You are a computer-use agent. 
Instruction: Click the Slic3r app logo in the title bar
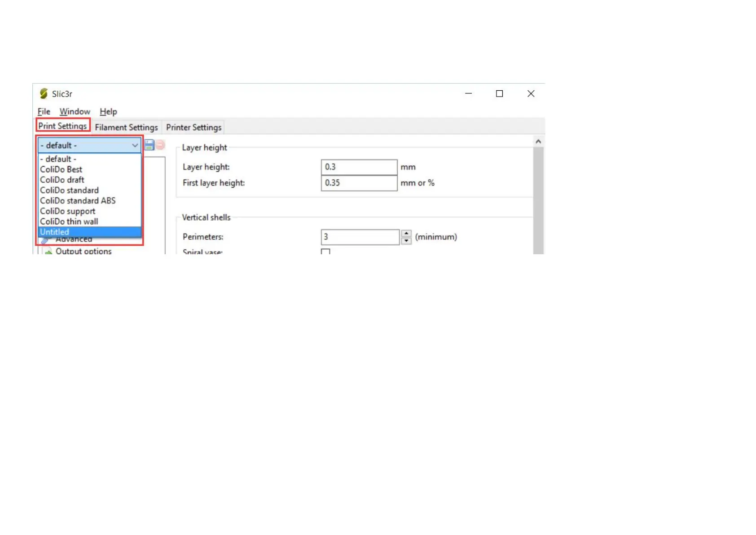click(x=44, y=93)
